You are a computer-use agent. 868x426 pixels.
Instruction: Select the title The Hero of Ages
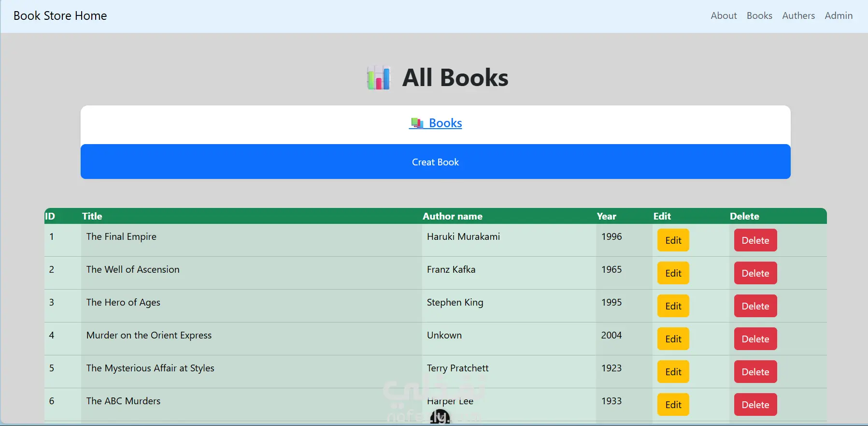(123, 302)
